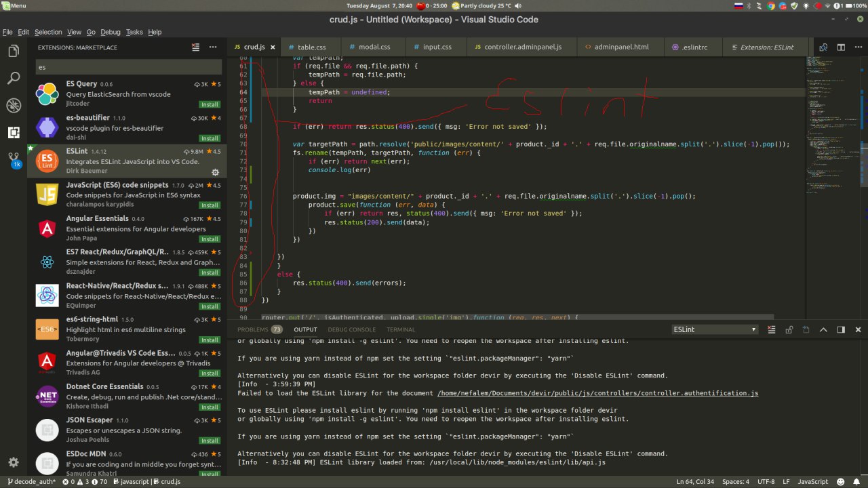Image resolution: width=868 pixels, height=488 pixels.
Task: Clear extensions search results icon
Action: click(196, 47)
